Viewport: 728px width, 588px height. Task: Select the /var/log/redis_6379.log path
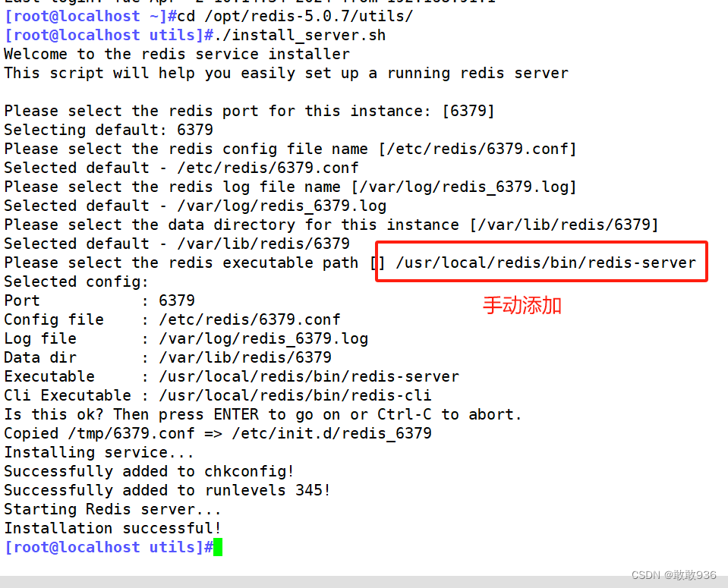[x=263, y=338]
